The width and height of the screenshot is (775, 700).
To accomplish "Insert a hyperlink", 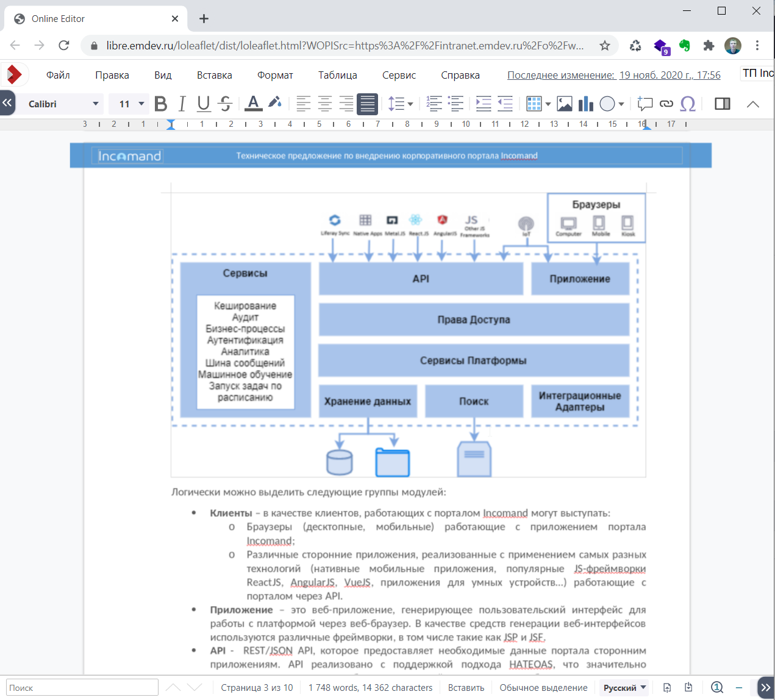I will (666, 104).
